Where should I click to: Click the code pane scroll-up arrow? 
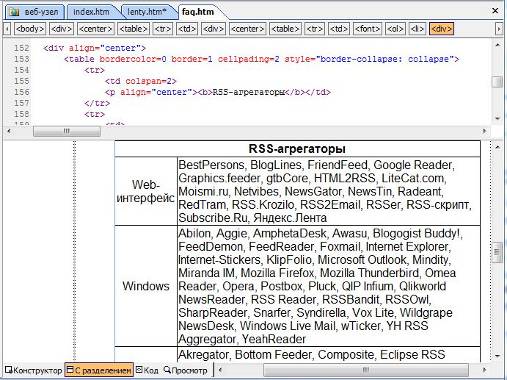pyautogui.click(x=498, y=45)
